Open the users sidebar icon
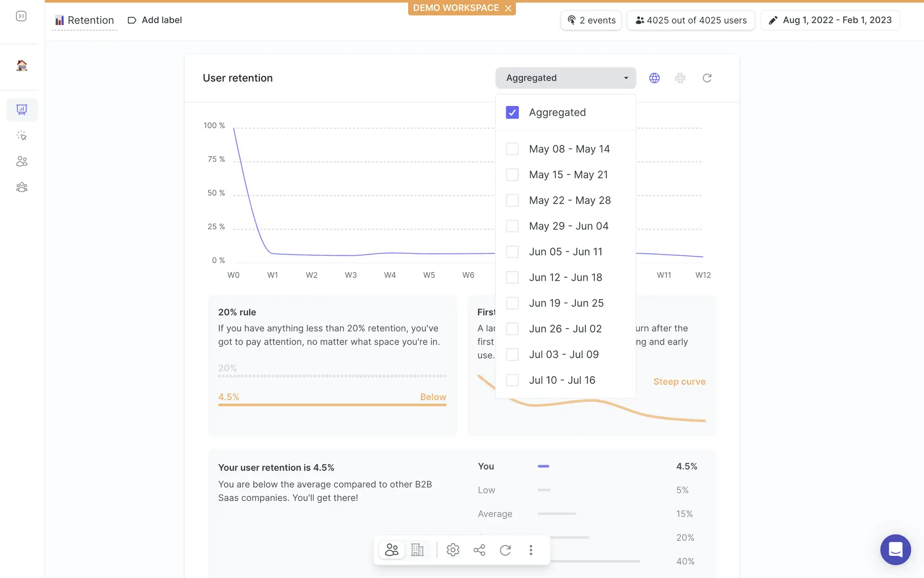The height and width of the screenshot is (578, 924). (22, 161)
